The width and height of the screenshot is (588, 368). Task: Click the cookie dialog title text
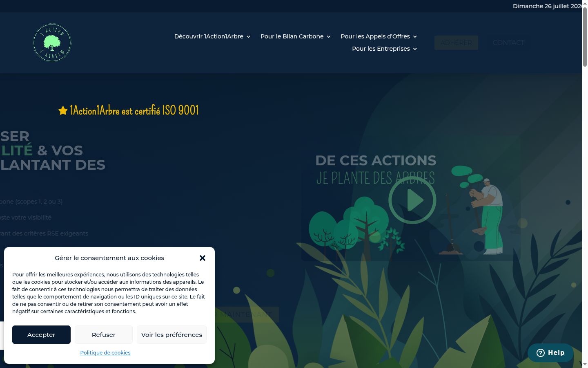tap(109, 258)
